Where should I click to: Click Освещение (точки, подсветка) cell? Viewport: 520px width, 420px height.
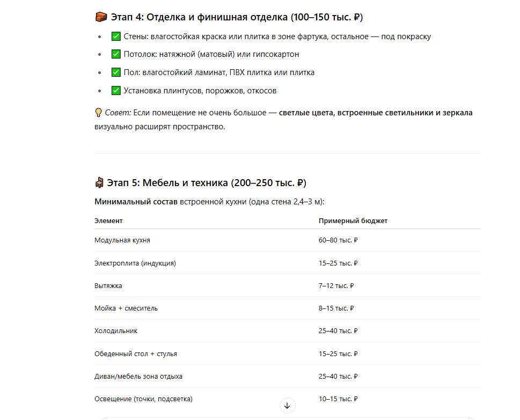[x=143, y=399]
